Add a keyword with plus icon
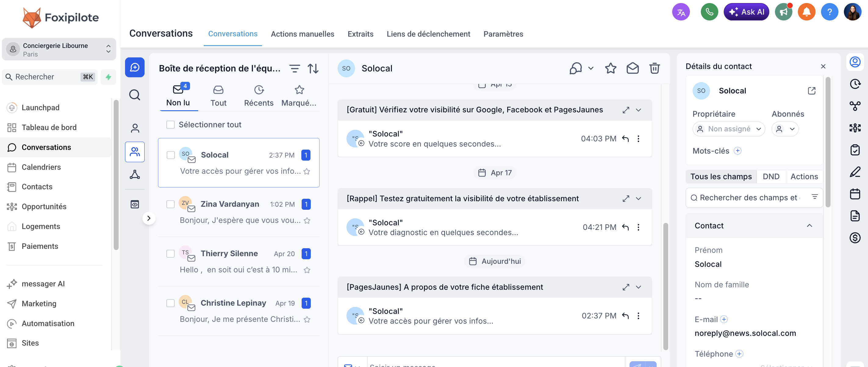This screenshot has height=367, width=868. coord(737,151)
